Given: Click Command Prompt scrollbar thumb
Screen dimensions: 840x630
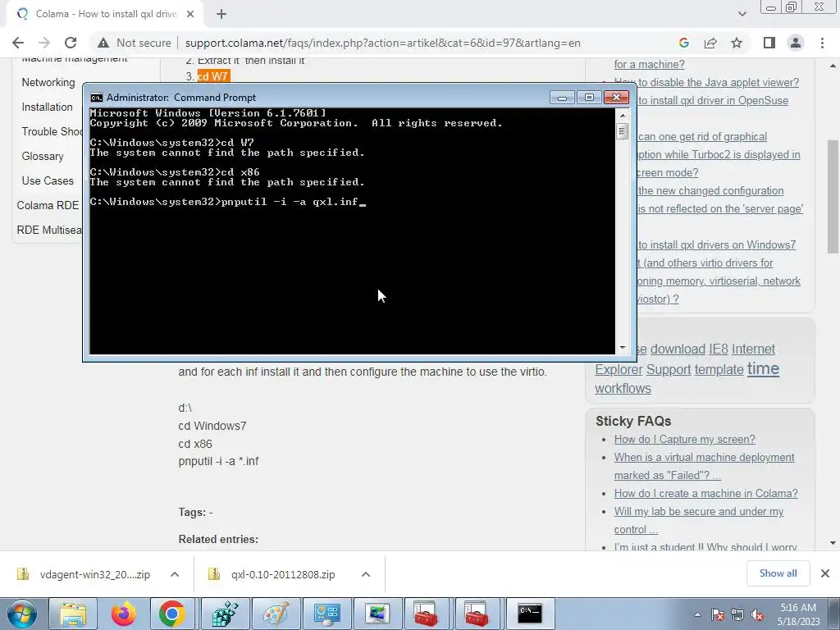Looking at the screenshot, I should (x=622, y=131).
